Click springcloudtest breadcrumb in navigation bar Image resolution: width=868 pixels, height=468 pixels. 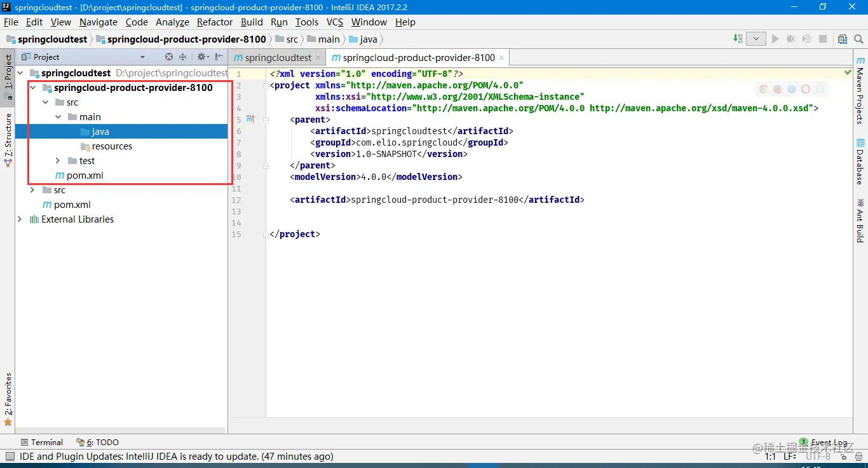tap(47, 39)
